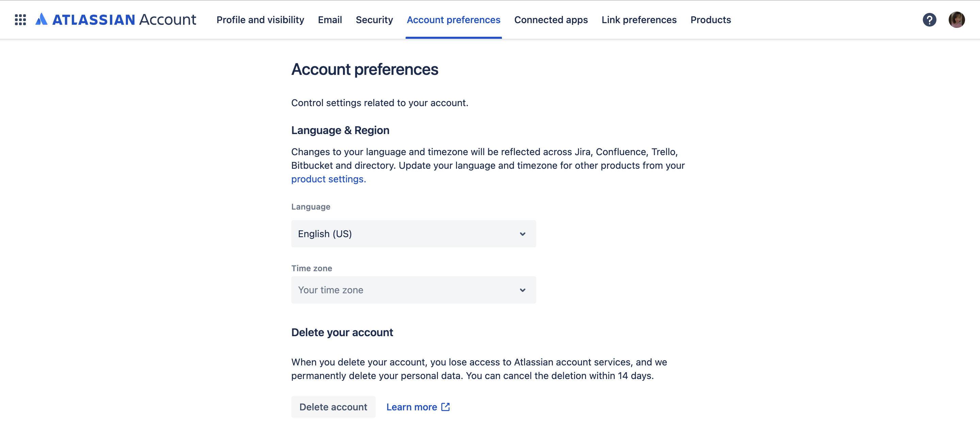Viewport: 980px width, 426px height.
Task: Select the Account preferences tab
Action: pos(454,20)
